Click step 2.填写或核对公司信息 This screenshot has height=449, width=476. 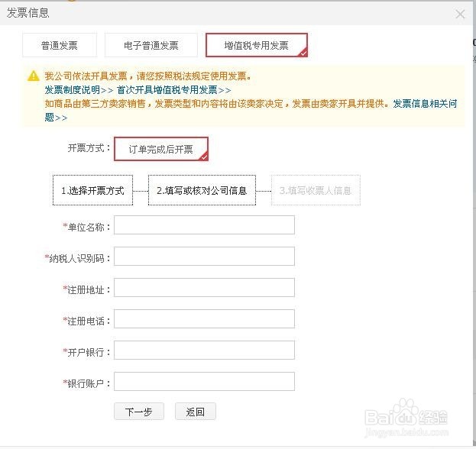pos(202,190)
